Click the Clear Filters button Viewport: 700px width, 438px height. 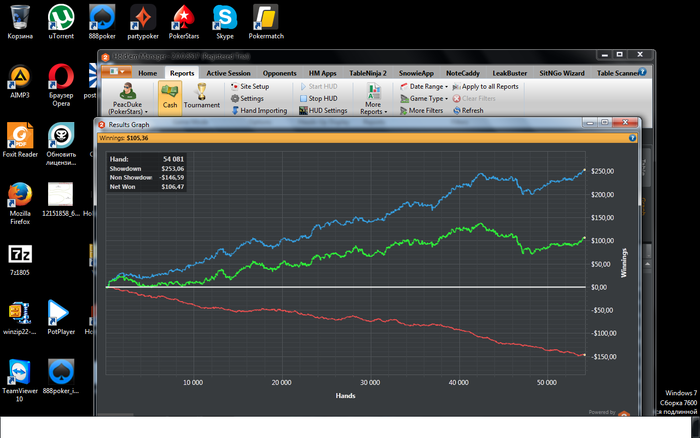474,98
